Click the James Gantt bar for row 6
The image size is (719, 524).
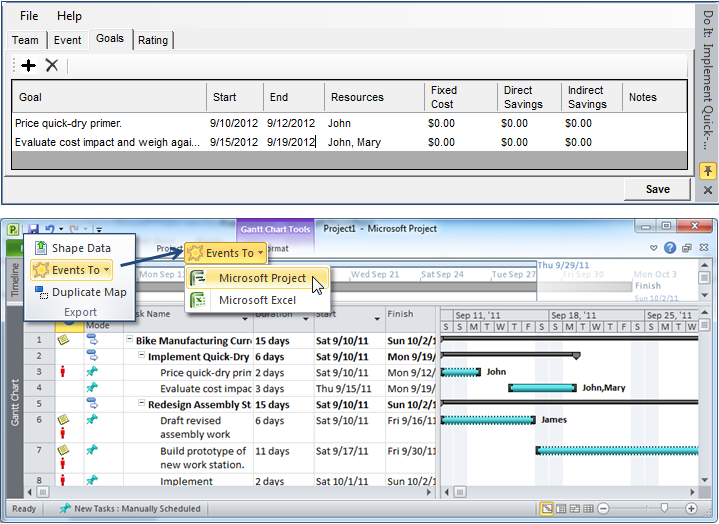click(488, 420)
